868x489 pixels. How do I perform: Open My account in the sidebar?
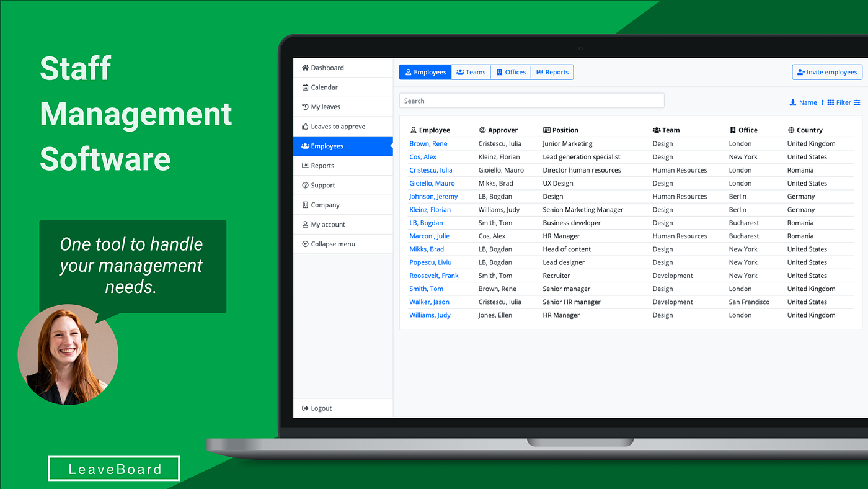343,224
